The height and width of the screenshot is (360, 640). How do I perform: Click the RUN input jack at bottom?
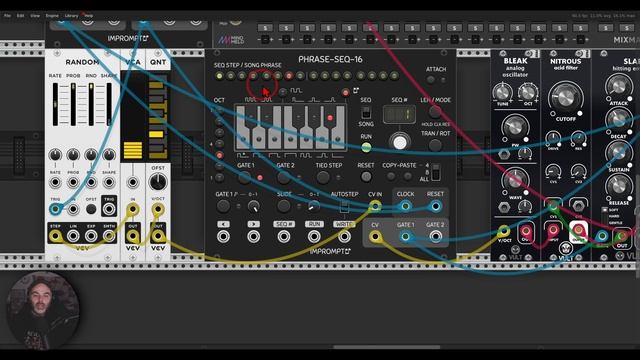pos(314,236)
